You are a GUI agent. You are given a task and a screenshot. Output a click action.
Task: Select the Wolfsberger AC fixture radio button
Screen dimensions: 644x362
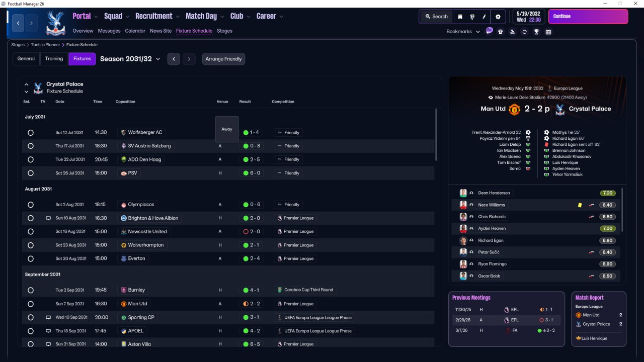coord(31,133)
